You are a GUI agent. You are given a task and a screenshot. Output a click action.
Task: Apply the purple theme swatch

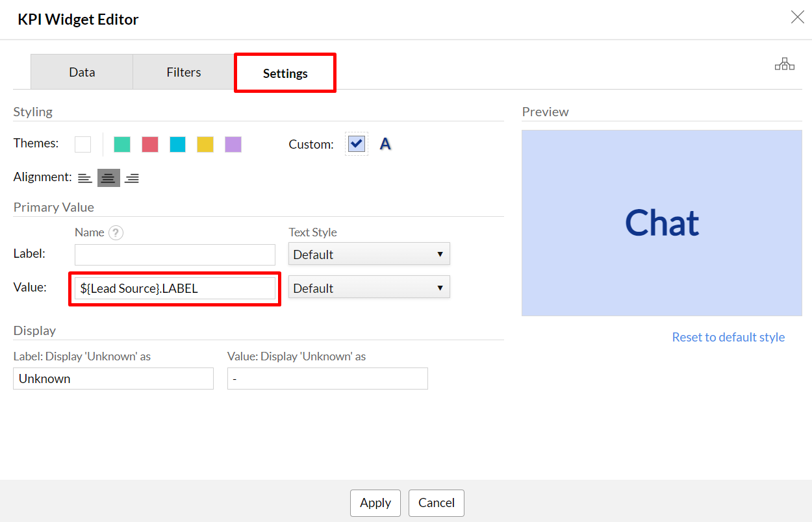coord(233,144)
